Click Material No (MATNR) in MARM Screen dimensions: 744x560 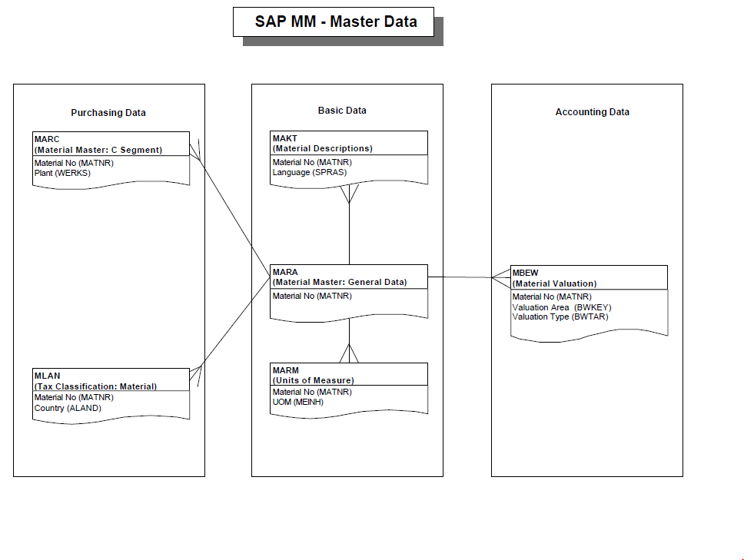pyautogui.click(x=312, y=392)
